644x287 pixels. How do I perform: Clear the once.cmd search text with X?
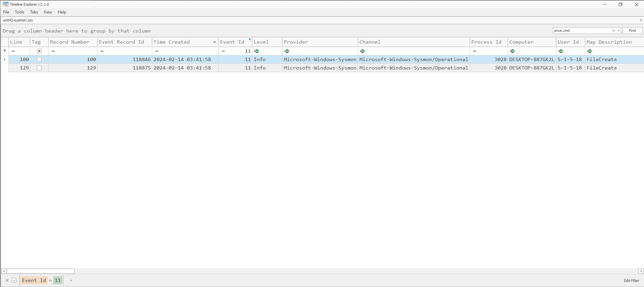click(613, 31)
